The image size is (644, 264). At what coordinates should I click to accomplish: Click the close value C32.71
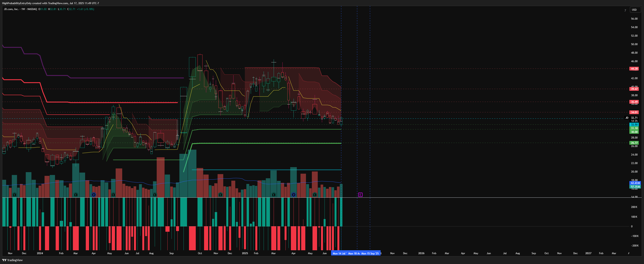tap(71, 9)
